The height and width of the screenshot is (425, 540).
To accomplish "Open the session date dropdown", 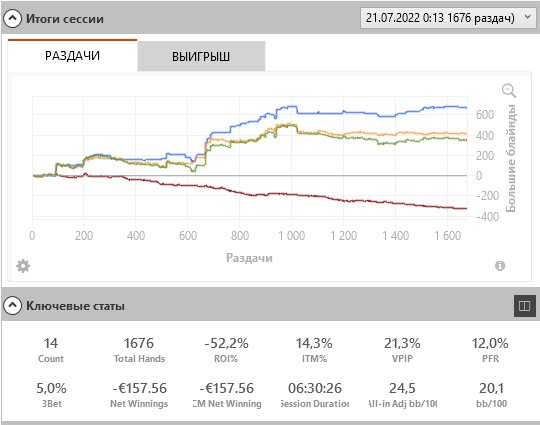I will (x=447, y=18).
